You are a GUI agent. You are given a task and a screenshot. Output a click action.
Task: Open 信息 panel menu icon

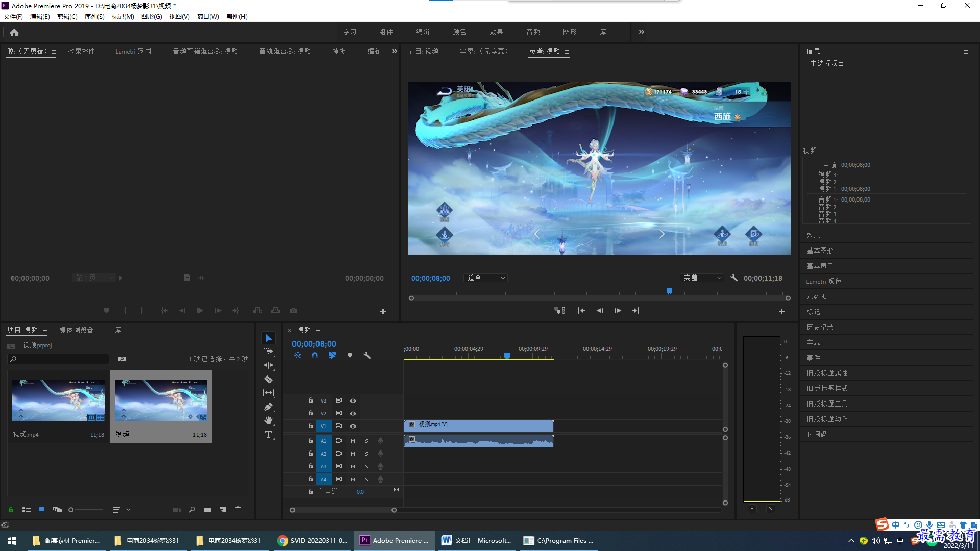966,52
